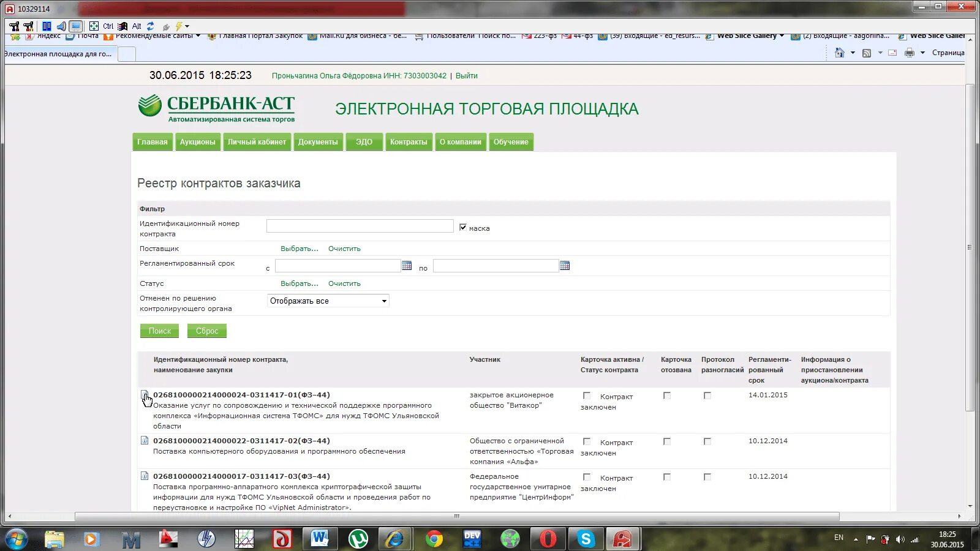Open Windows Start menu
The width and height of the screenshot is (980, 551).
17,539
